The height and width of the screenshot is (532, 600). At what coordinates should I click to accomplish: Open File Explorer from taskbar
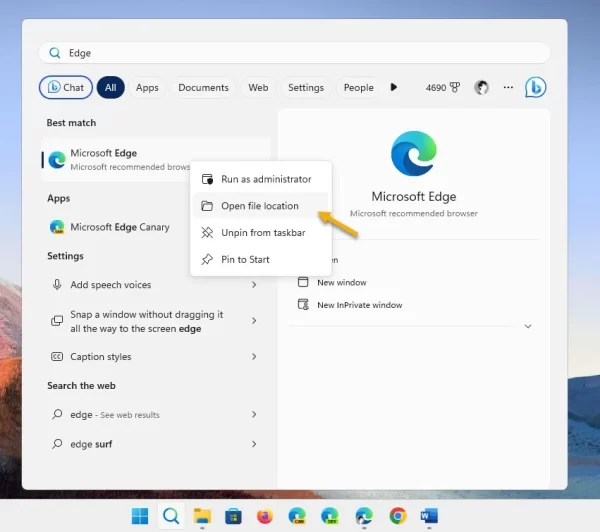point(202,516)
